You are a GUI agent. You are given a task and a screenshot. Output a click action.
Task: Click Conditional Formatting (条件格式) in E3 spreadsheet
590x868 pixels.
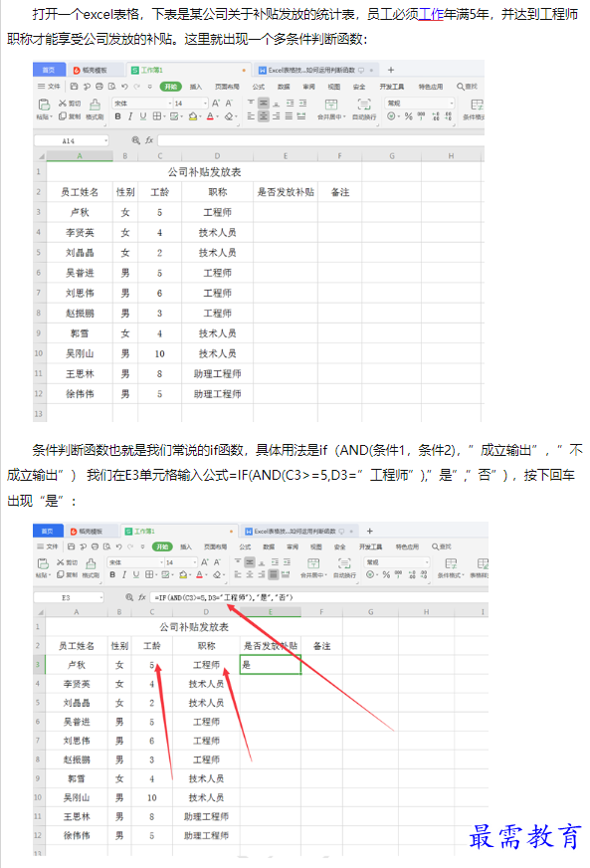click(451, 568)
